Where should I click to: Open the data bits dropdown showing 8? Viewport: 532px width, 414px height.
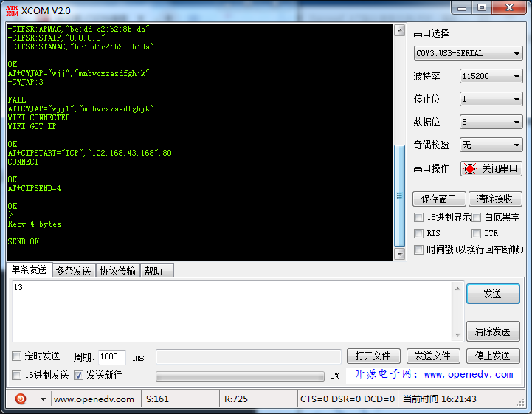point(491,122)
